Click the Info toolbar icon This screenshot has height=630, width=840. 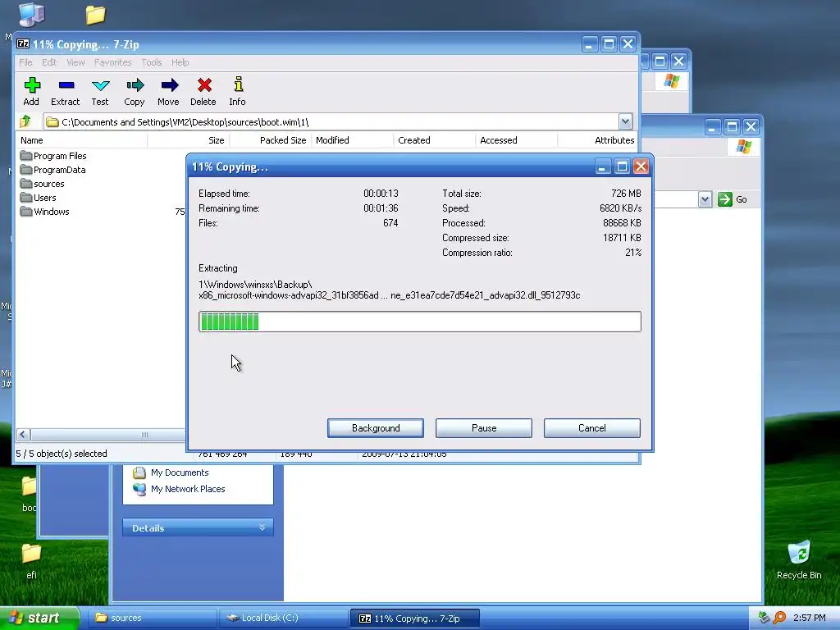[238, 92]
